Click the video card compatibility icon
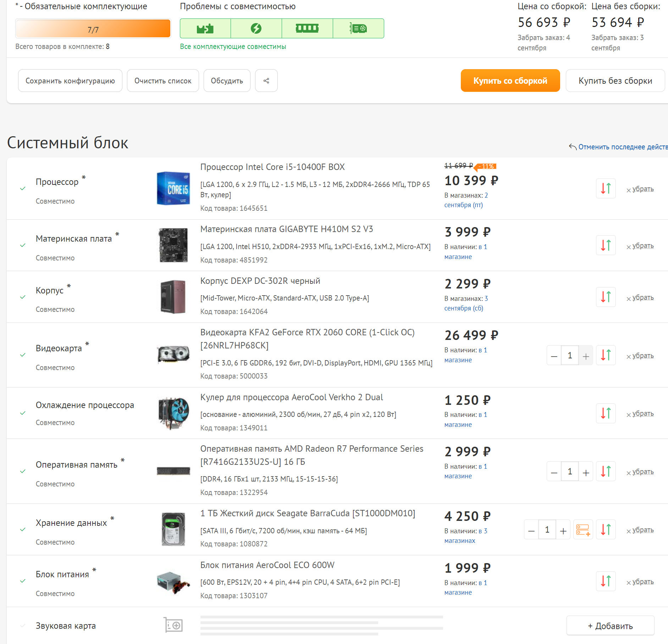Screen dimensions: 668x644 coord(358,28)
